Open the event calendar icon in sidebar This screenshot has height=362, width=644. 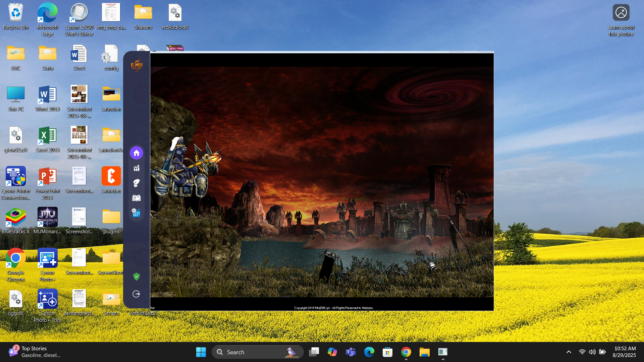[x=136, y=213]
